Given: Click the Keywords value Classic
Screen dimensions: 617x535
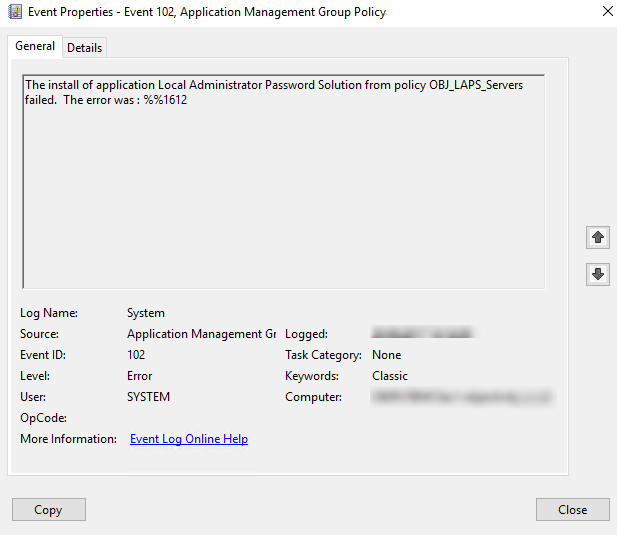Looking at the screenshot, I should click(390, 376).
